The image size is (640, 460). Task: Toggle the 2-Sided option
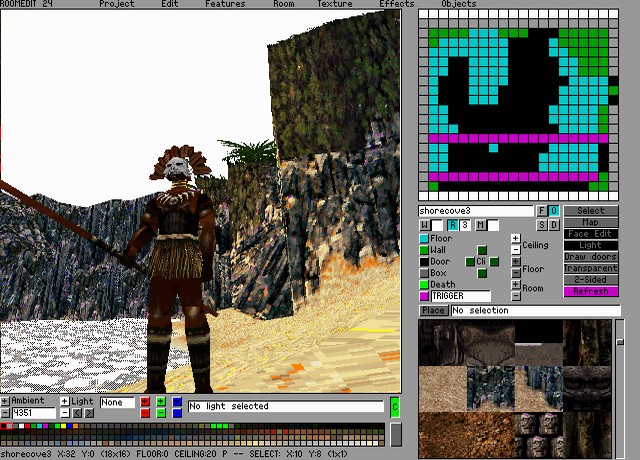(591, 280)
